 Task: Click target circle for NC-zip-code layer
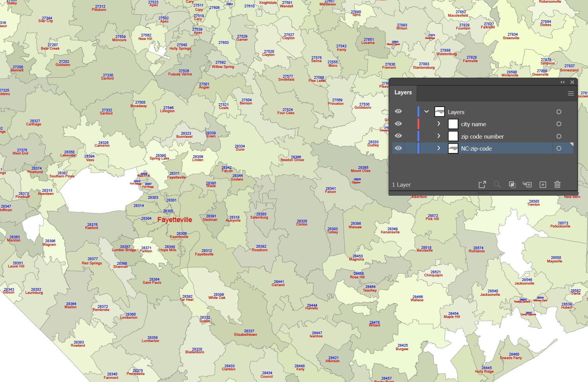pyautogui.click(x=559, y=148)
